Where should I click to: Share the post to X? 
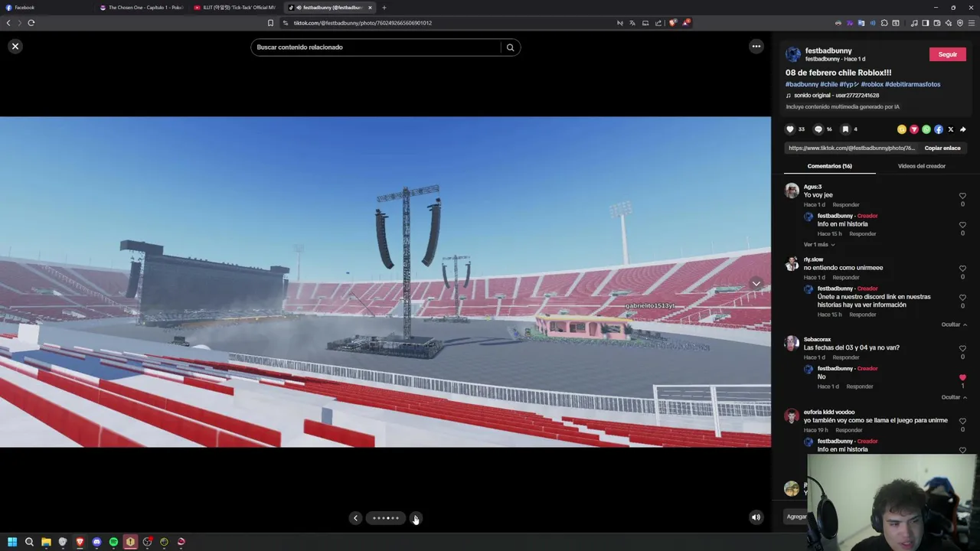click(x=951, y=129)
